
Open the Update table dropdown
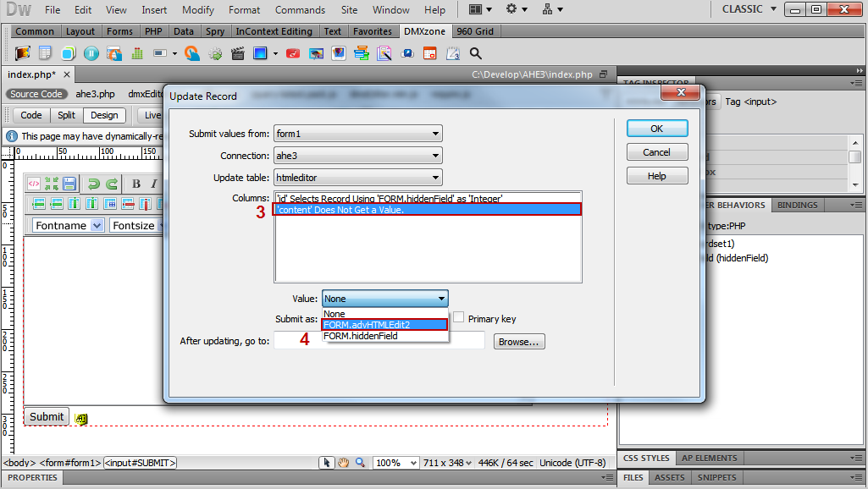pyautogui.click(x=357, y=178)
